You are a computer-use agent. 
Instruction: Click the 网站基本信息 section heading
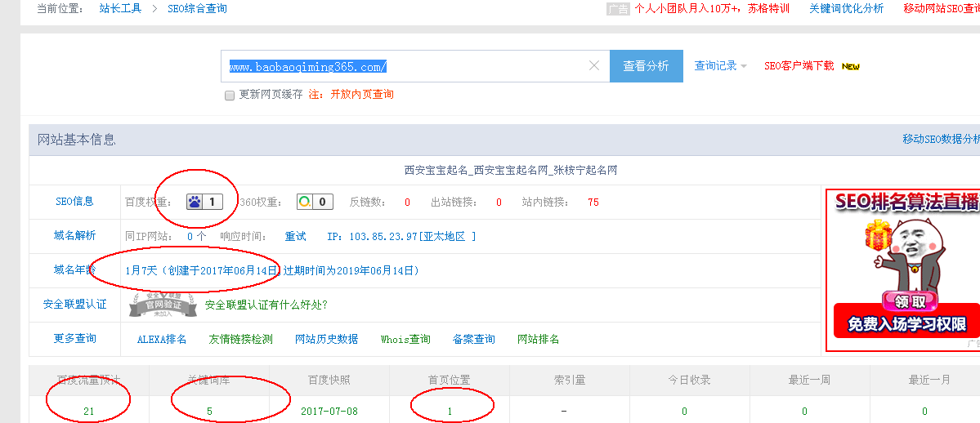click(77, 140)
